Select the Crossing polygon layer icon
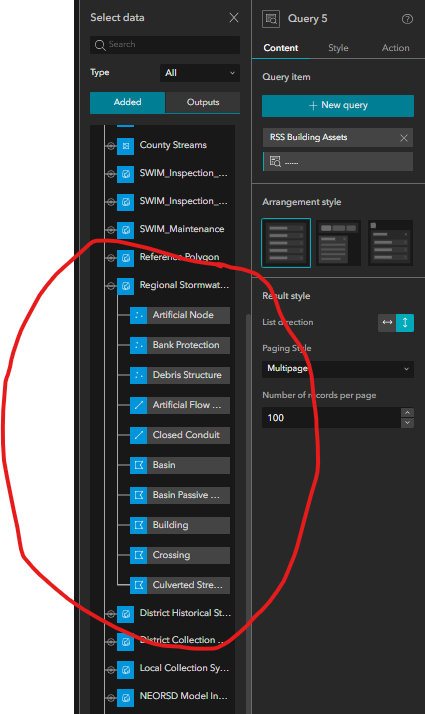 click(x=138, y=556)
